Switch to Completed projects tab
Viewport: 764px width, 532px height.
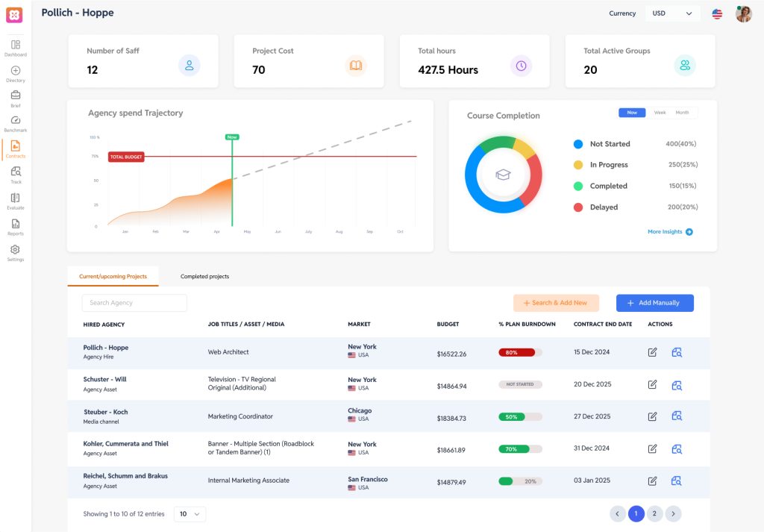click(204, 277)
